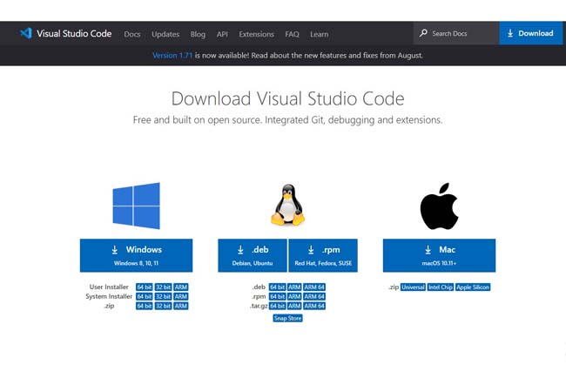Open the FAQ page
The image size is (566, 392).
pos(292,34)
